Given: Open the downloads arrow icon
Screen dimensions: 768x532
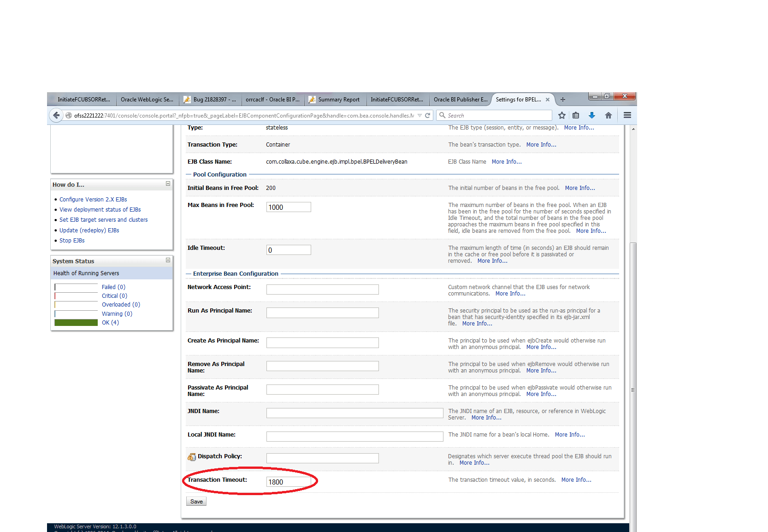Looking at the screenshot, I should click(x=592, y=115).
